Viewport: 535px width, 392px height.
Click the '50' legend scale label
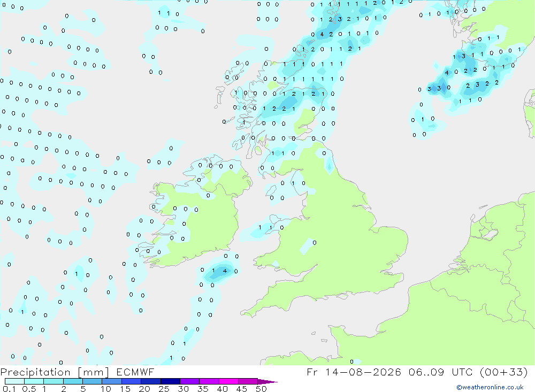[261, 389]
